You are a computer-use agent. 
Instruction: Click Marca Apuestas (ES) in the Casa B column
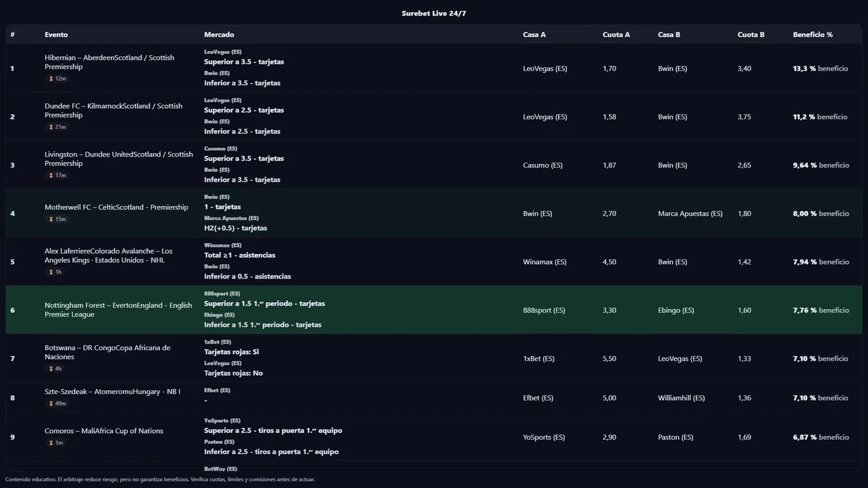coord(690,213)
